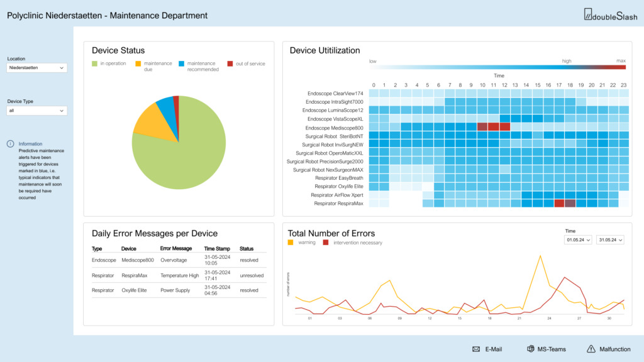Click the orange 'maintenance due' legend swatch
The image size is (644, 362).
(138, 63)
